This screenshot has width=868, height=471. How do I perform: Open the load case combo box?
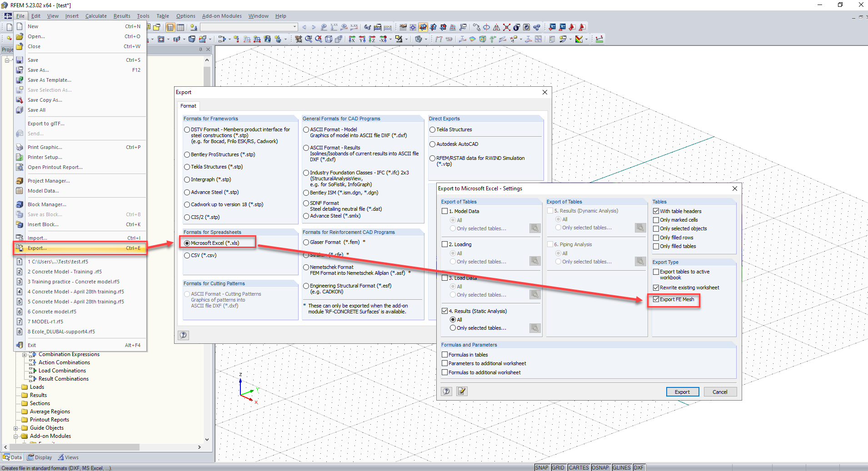tap(249, 27)
